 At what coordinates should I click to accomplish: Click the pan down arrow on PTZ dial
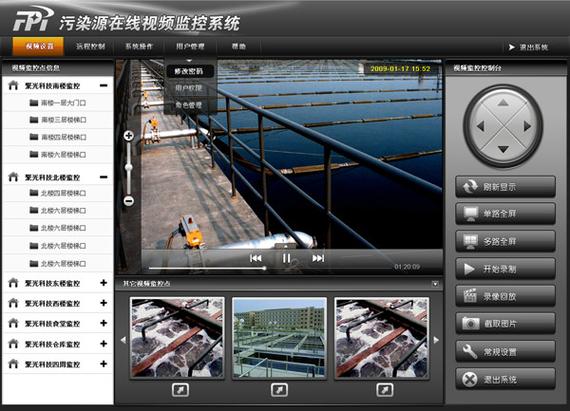point(503,149)
